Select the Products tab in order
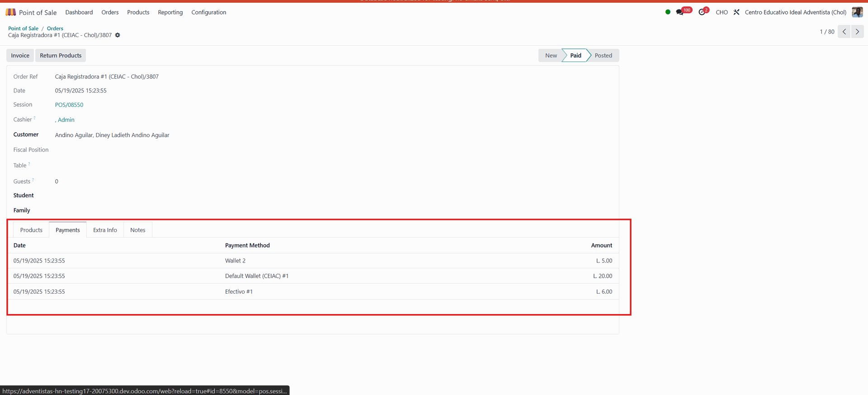This screenshot has width=868, height=395. (31, 230)
